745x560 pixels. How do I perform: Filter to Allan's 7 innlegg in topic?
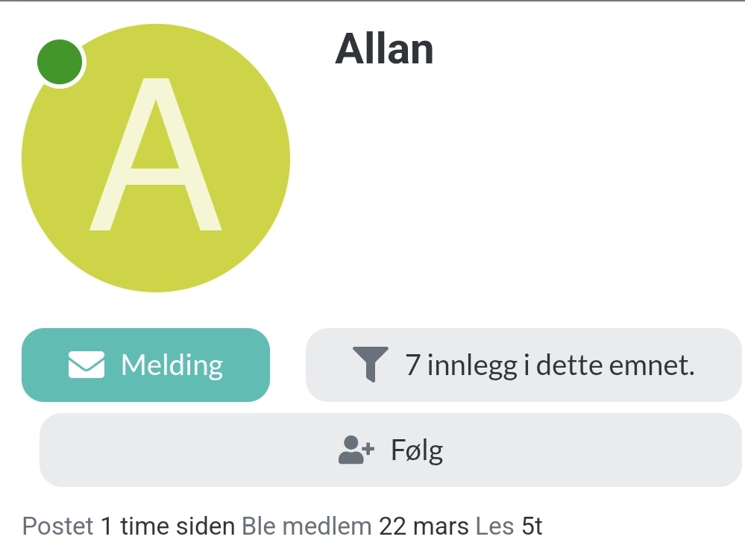524,365
